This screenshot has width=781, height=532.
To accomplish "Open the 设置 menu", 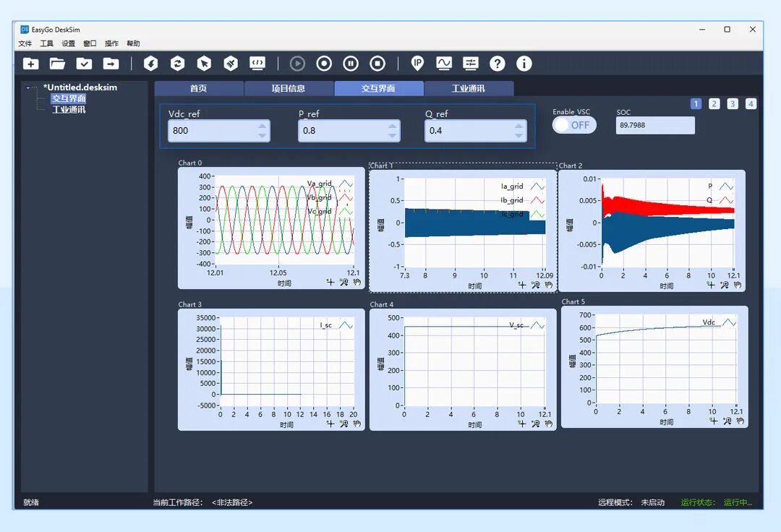I will tap(68, 44).
